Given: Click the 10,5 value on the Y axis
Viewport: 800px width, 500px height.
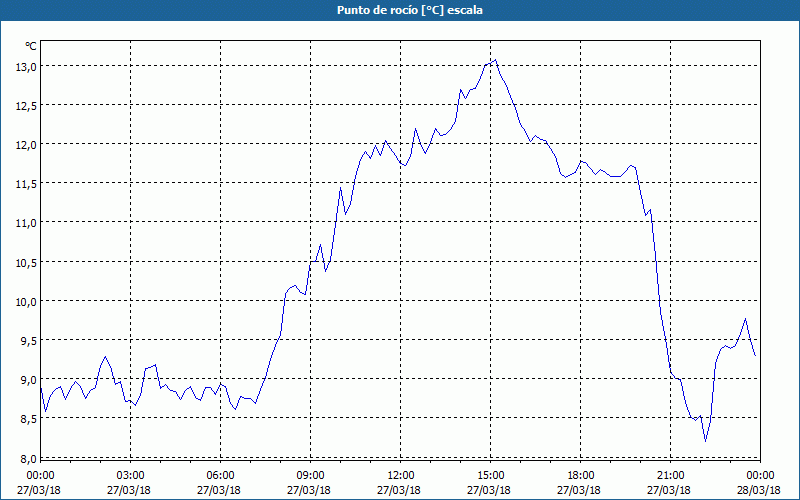Looking at the screenshot, I should [x=26, y=262].
